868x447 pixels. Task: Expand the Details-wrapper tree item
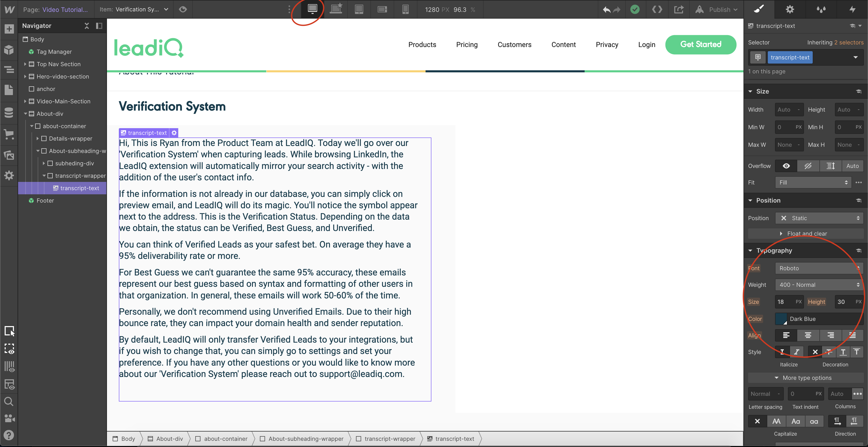tap(37, 138)
